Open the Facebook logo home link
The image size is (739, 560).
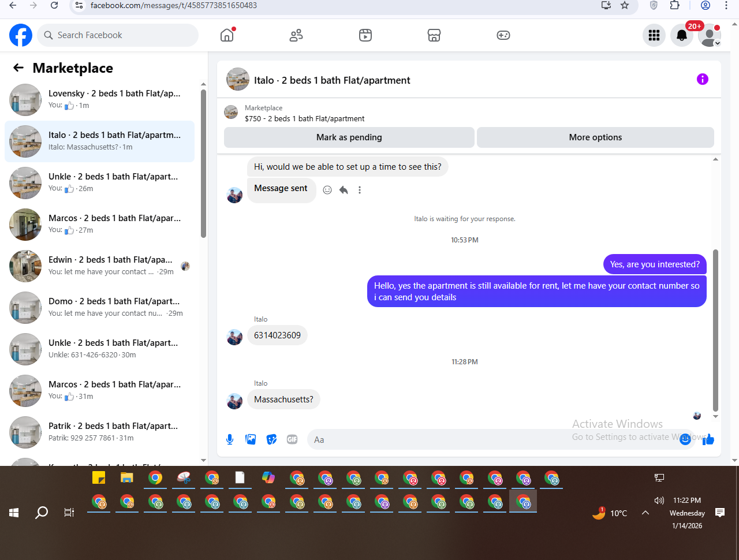point(21,35)
